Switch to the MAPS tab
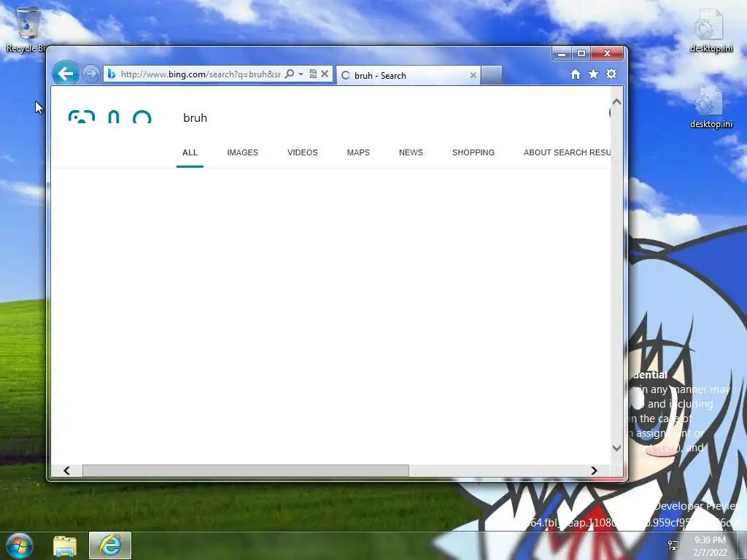 358,152
